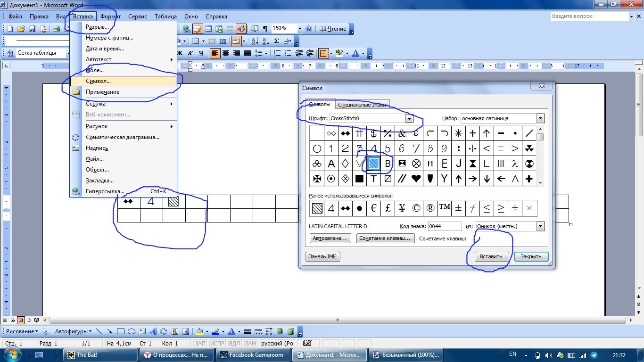Click the show paragraph marks (¶) icon
This screenshot has width=644, height=362.
tap(265, 29)
